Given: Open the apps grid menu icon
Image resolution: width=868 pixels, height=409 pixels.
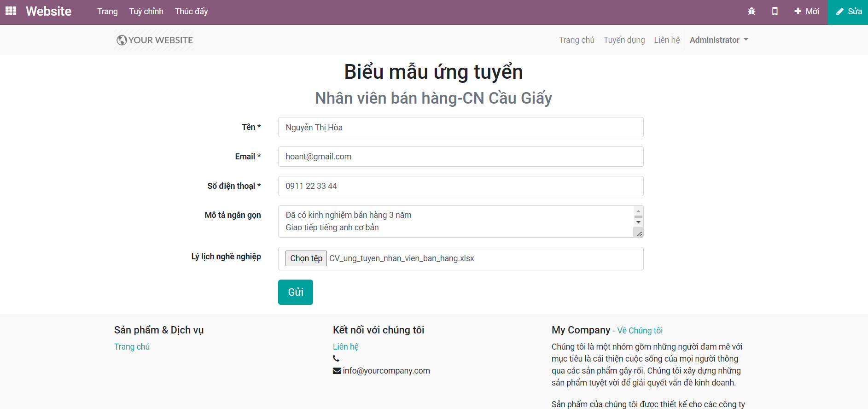Looking at the screenshot, I should [11, 11].
